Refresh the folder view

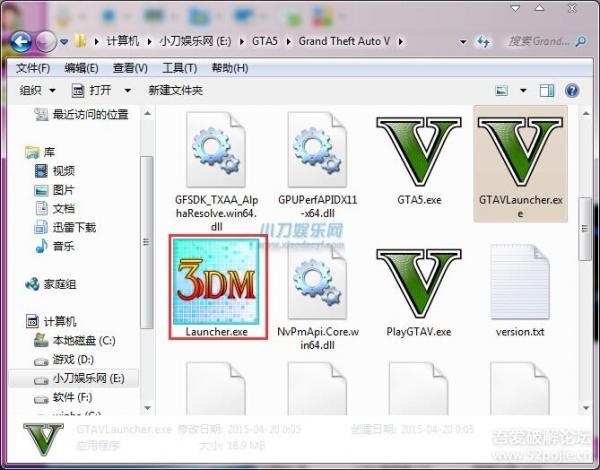[x=483, y=41]
